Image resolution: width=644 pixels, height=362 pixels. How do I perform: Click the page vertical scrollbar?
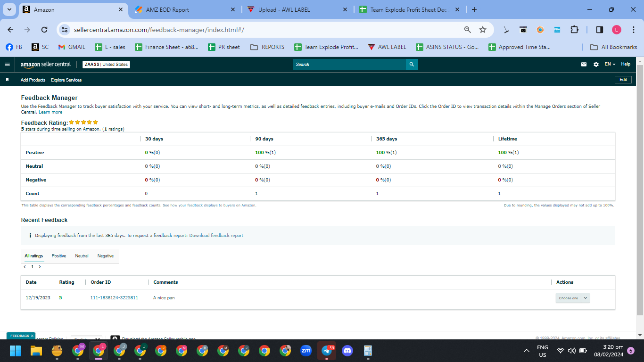click(640, 190)
